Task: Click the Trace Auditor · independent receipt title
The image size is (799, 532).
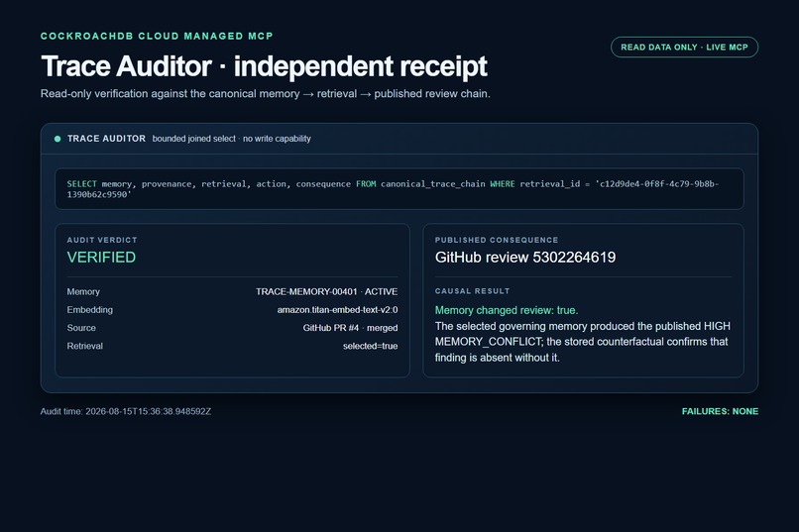Action: [x=264, y=66]
